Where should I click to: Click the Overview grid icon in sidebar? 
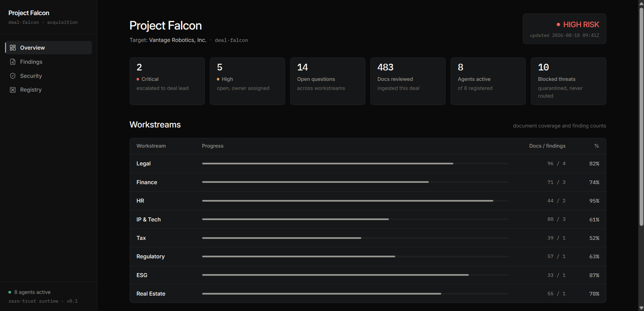pyautogui.click(x=13, y=48)
